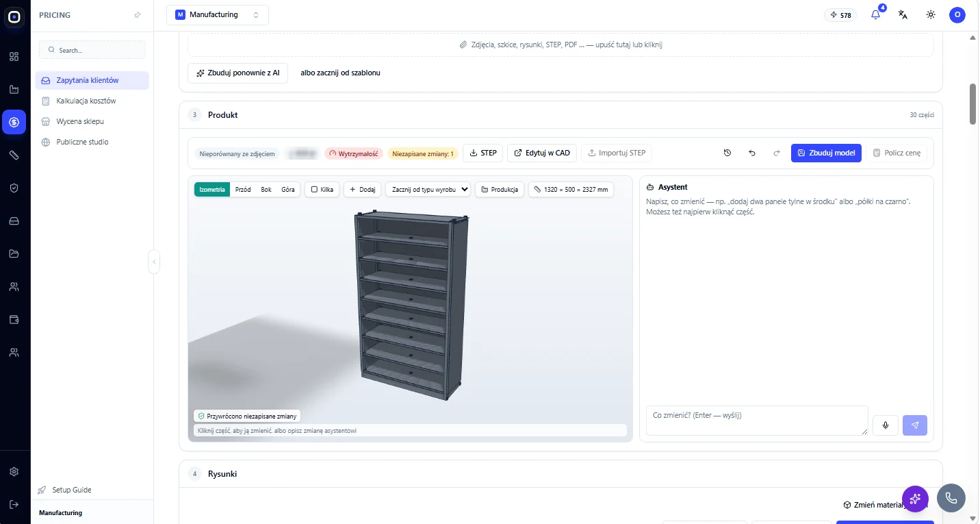Open the folder icon in left rail

click(x=14, y=254)
